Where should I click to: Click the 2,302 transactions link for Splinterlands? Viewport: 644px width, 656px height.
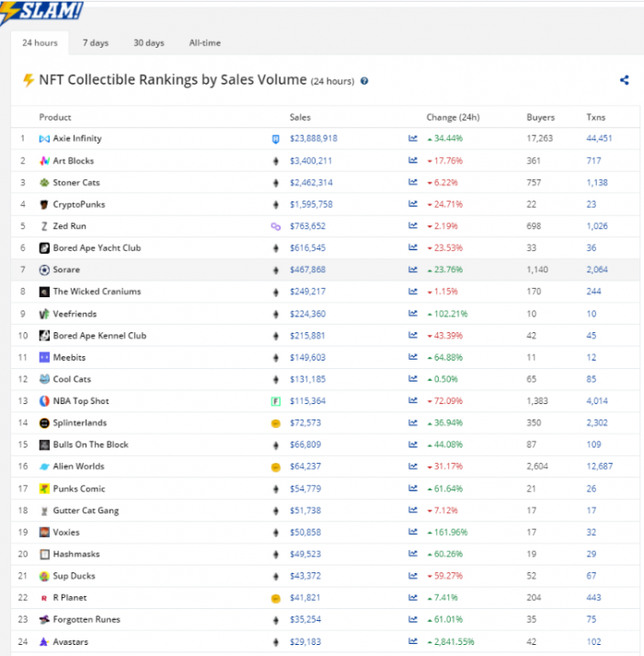pyautogui.click(x=597, y=423)
